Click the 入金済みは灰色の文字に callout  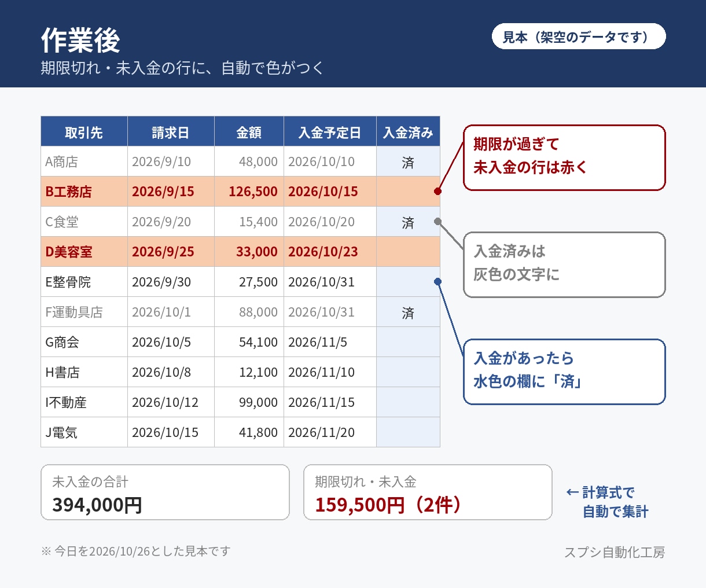[564, 264]
